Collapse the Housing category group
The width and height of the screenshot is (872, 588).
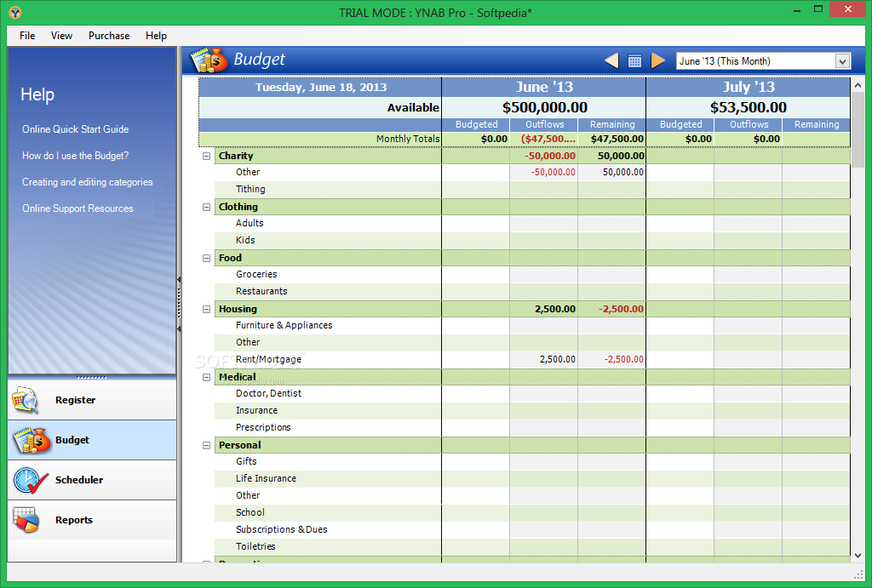(x=206, y=310)
